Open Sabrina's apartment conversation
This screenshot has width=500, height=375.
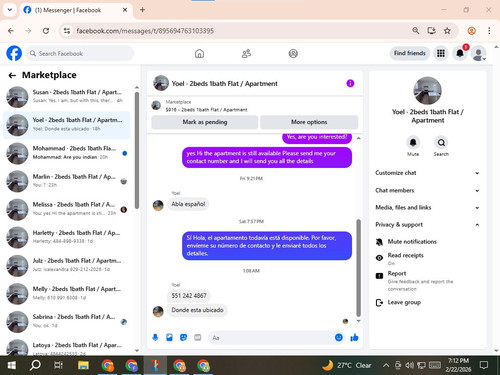point(66,321)
